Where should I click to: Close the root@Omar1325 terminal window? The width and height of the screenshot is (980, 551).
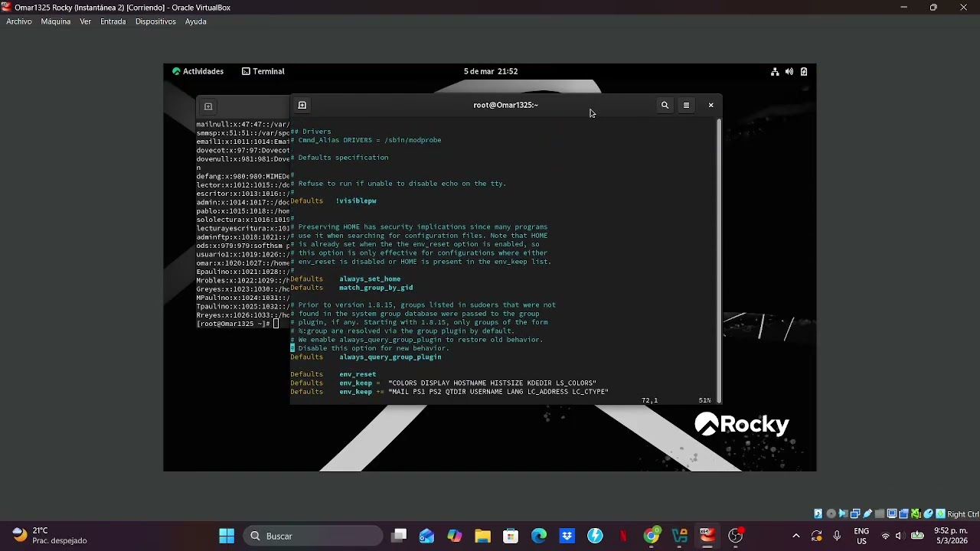click(710, 105)
